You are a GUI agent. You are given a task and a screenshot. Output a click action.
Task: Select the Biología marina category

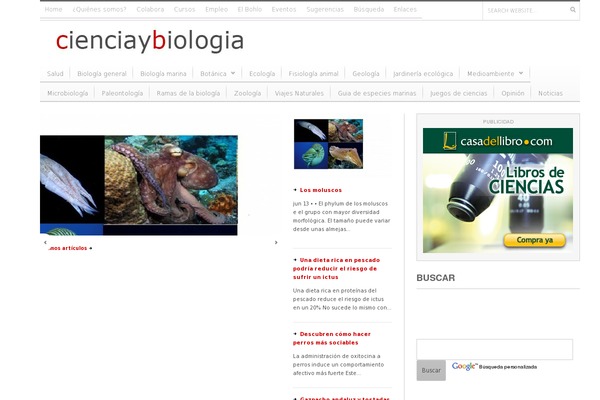click(x=163, y=73)
